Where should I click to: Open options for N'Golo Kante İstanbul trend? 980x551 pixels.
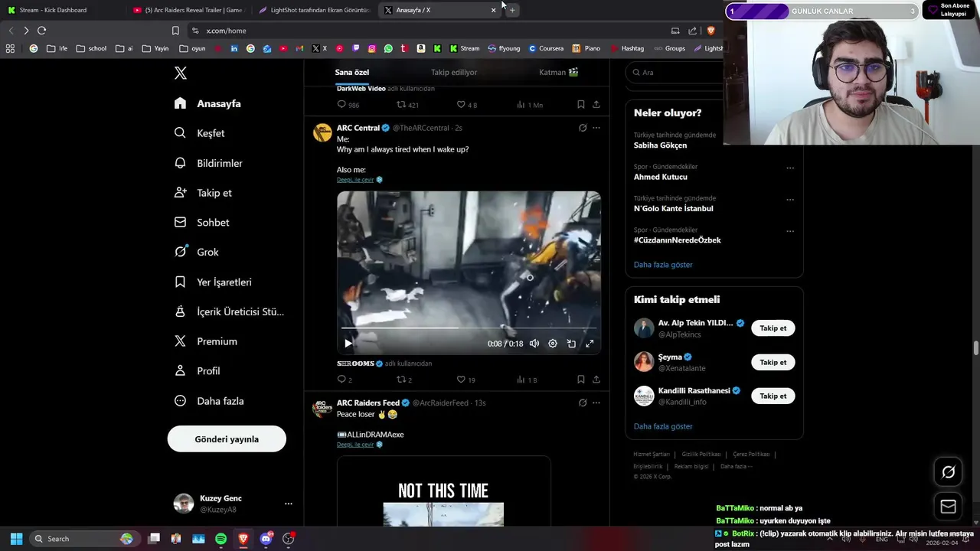[790, 200]
